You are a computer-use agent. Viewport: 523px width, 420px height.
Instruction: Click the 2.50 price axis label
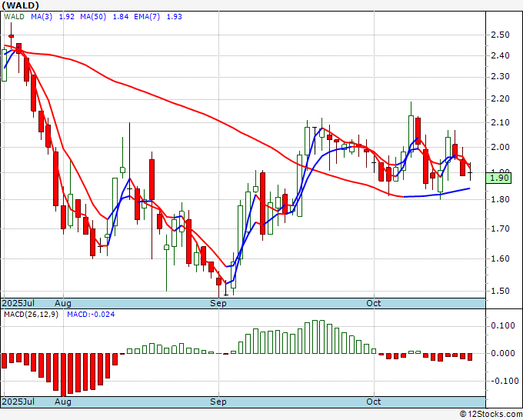point(501,35)
